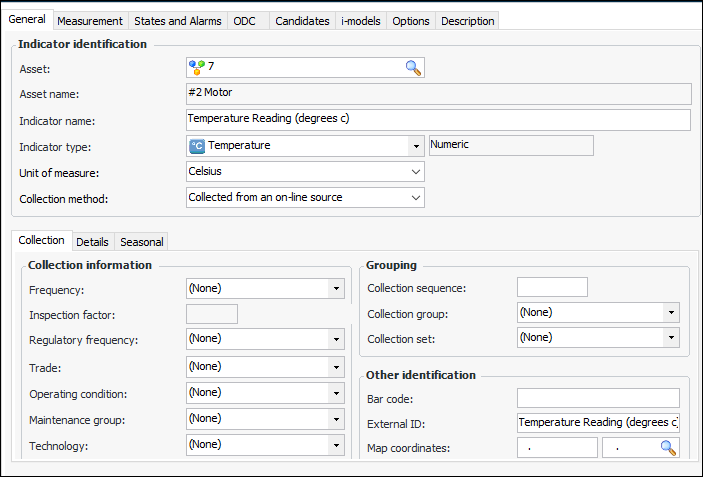Click the Bar code input field
Viewport: 703px width, 477px height.
pyautogui.click(x=598, y=398)
